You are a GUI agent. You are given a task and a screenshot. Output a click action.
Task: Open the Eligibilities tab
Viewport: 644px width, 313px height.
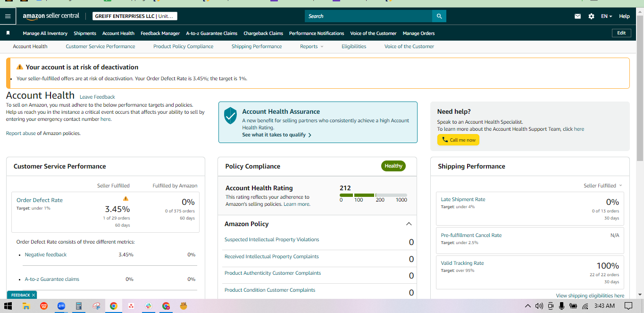pos(354,46)
